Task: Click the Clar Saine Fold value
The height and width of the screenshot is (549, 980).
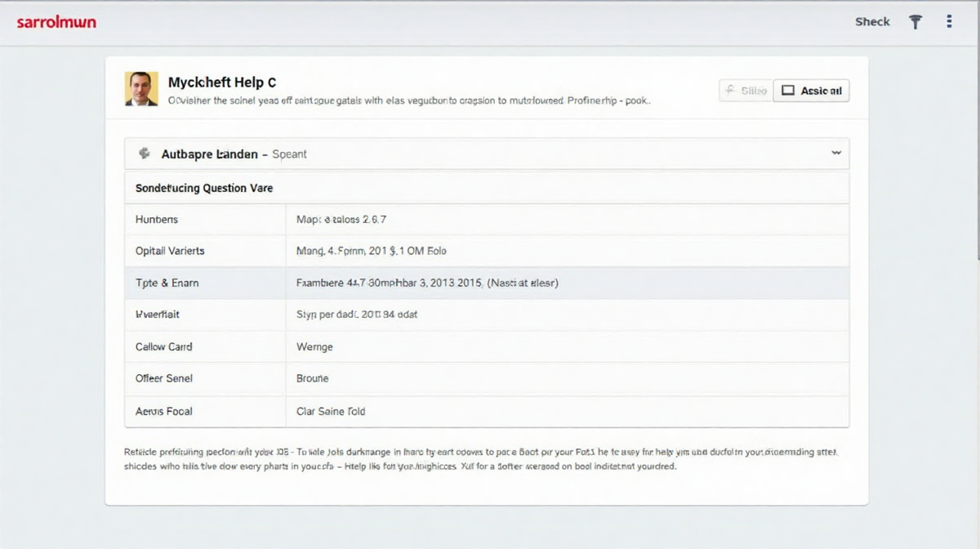Action: click(331, 411)
